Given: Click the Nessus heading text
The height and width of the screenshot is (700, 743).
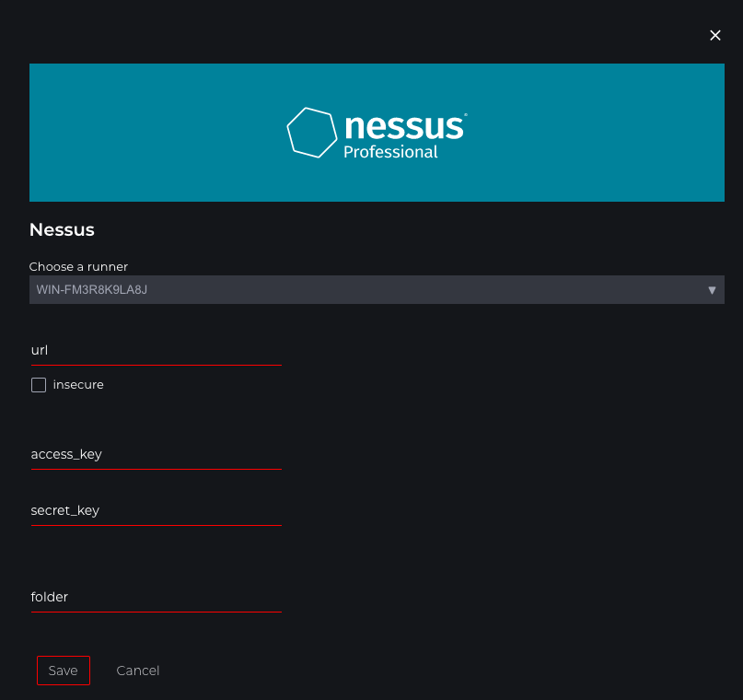Looking at the screenshot, I should (x=62, y=230).
